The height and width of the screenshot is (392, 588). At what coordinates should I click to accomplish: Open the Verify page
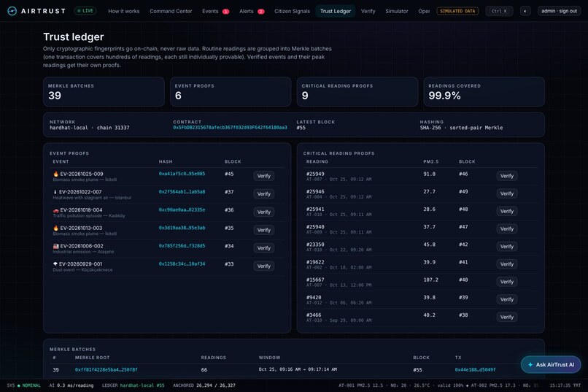tap(368, 11)
